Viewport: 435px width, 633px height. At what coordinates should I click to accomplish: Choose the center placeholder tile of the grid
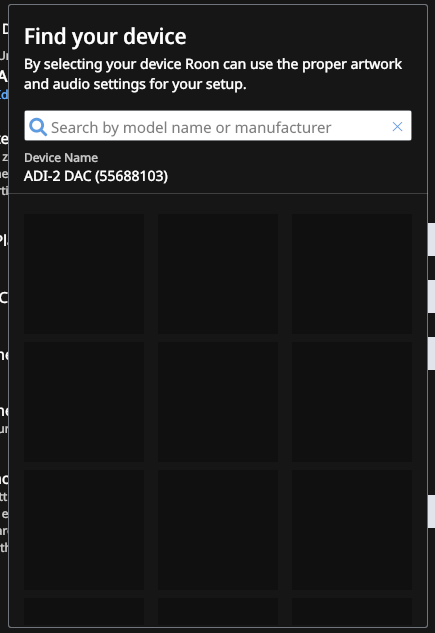(218, 402)
